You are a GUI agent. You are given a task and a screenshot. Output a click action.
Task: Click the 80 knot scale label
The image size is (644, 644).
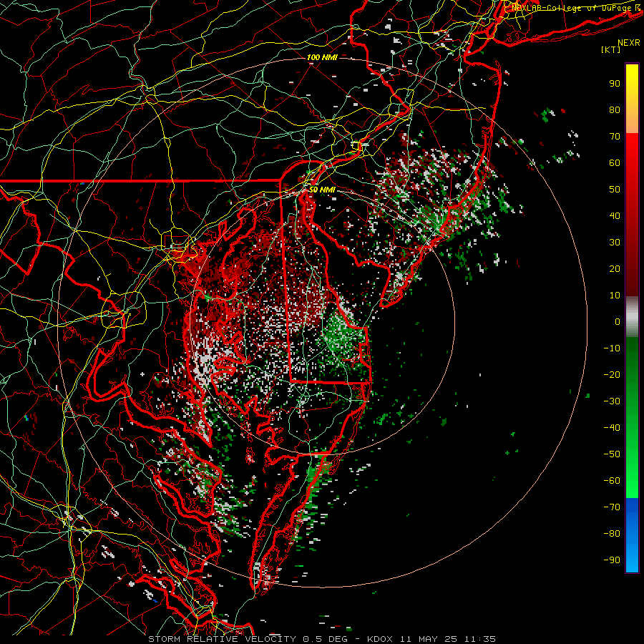tap(615, 110)
